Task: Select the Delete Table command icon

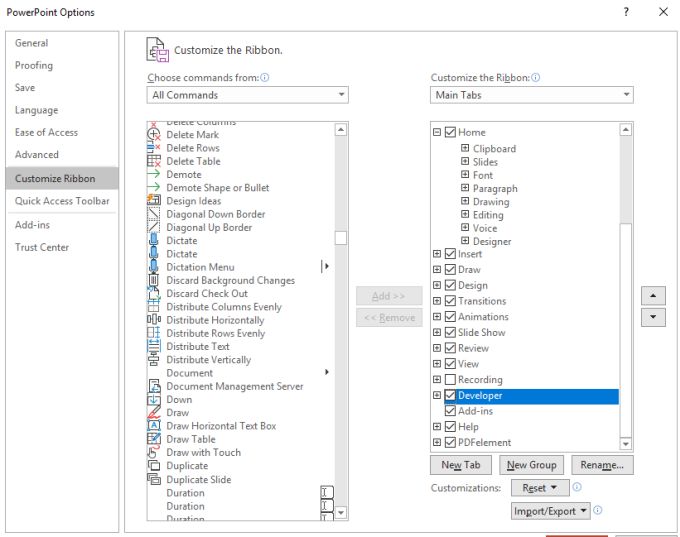Action: click(154, 161)
